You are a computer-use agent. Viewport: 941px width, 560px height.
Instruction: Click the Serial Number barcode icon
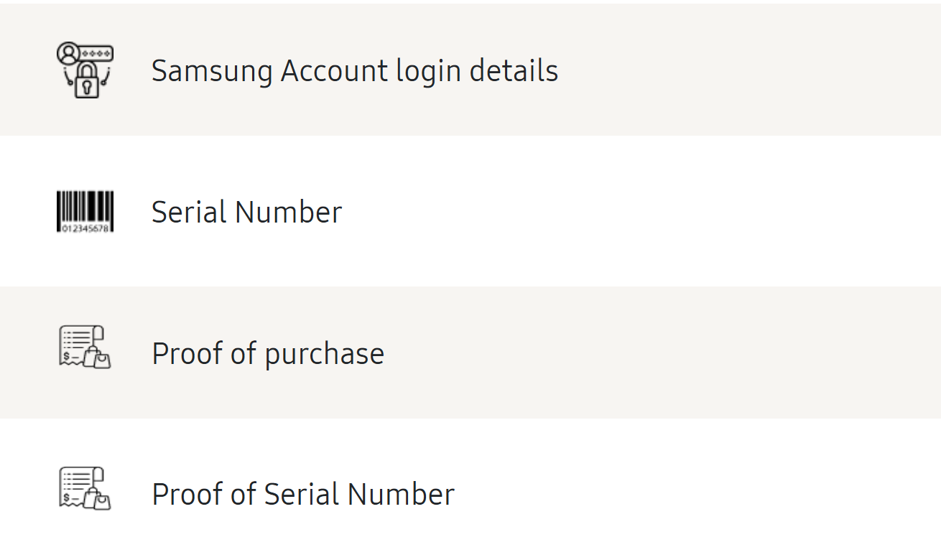click(x=85, y=212)
